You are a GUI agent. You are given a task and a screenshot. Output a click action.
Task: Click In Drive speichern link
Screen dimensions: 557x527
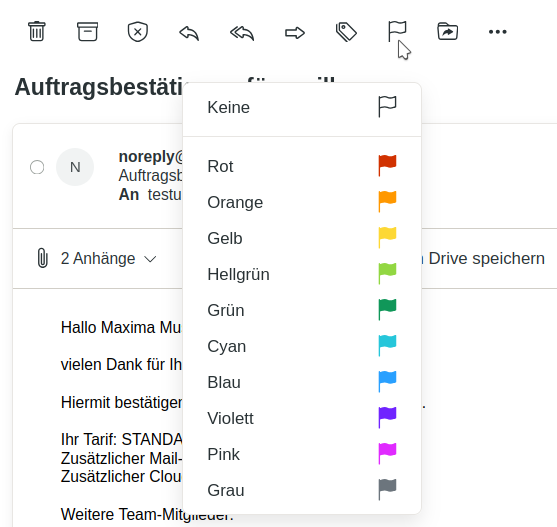click(484, 259)
